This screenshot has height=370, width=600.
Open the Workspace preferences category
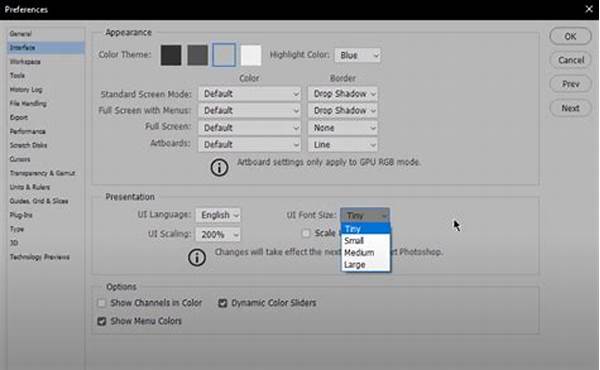coord(25,62)
